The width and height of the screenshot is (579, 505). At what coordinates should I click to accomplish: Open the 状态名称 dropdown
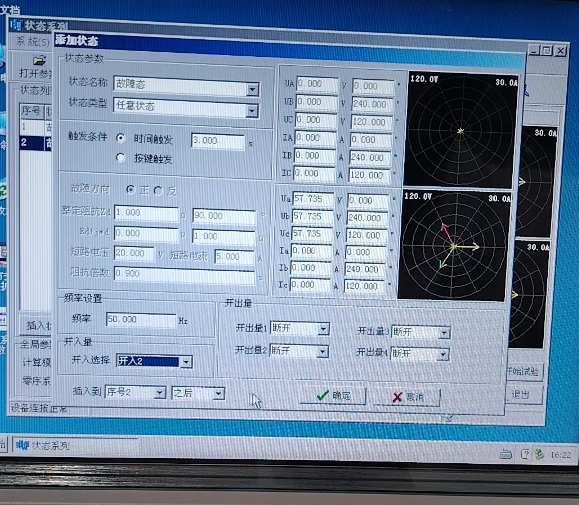252,89
